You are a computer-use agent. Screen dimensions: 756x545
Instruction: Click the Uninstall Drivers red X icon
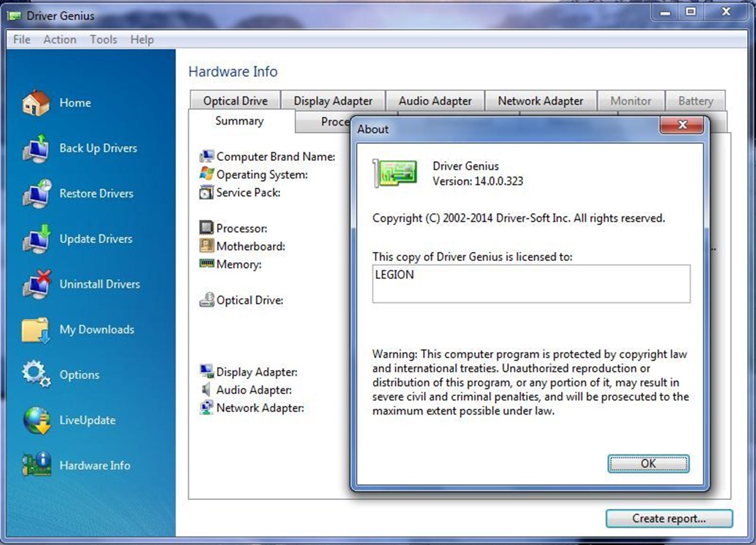tap(36, 284)
